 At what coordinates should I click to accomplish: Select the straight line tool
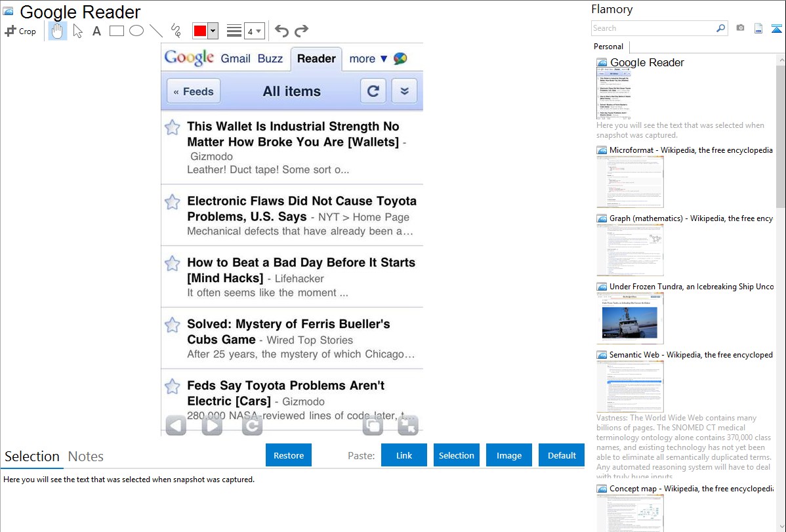[156, 31]
